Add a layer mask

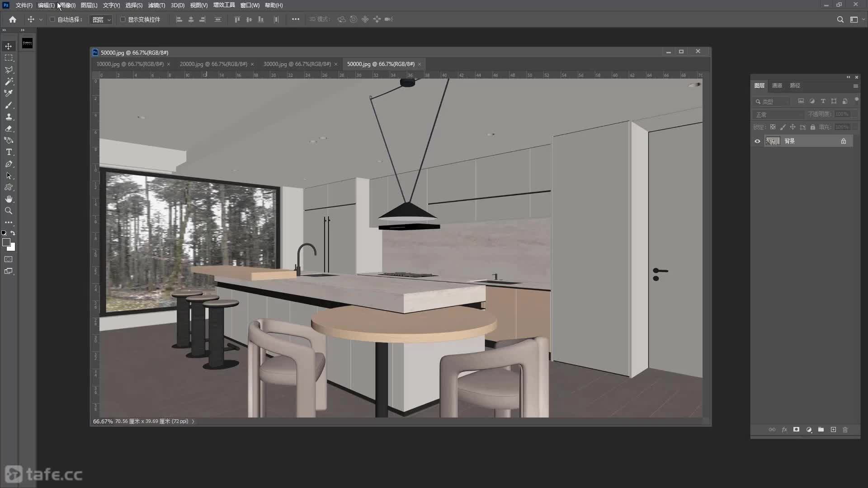coord(797,430)
